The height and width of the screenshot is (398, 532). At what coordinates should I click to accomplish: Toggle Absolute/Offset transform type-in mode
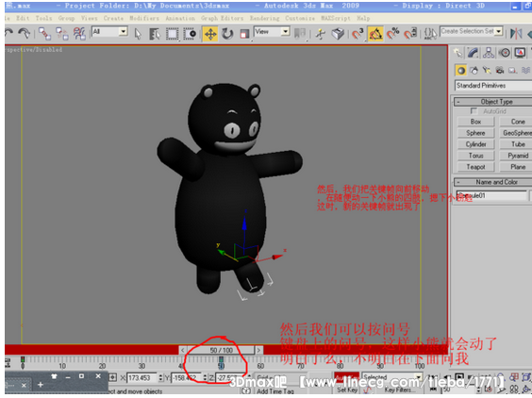click(x=112, y=377)
